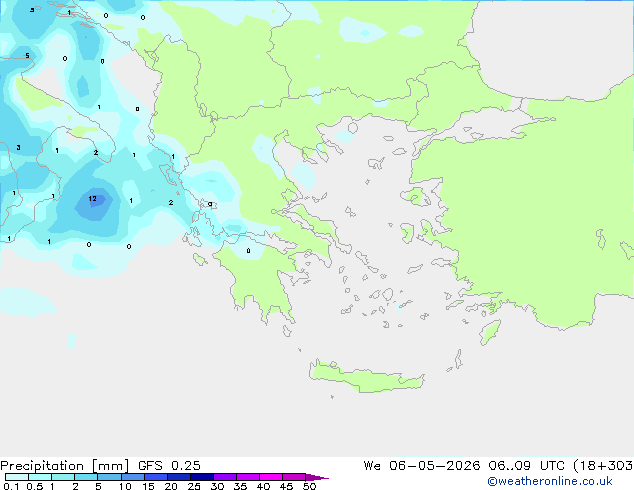Click Rhodes island outline on the map
Viewport: 634px width, 490px height.
[x=490, y=332]
